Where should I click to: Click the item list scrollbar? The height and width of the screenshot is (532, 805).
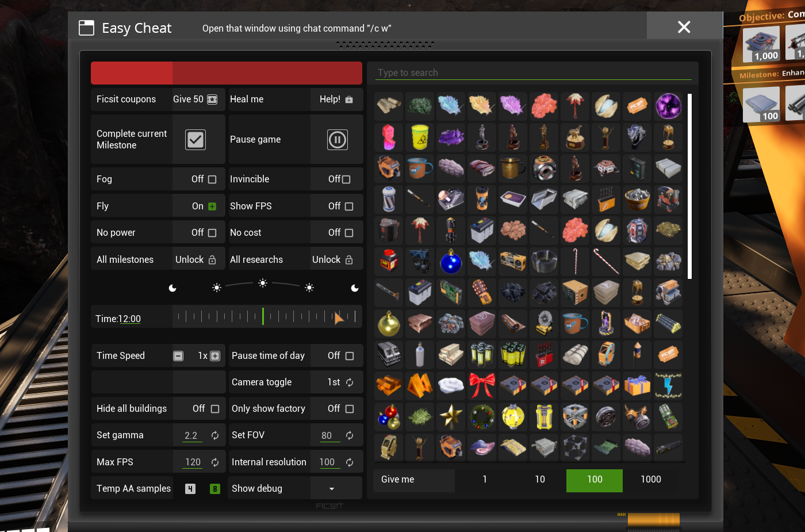click(x=689, y=186)
